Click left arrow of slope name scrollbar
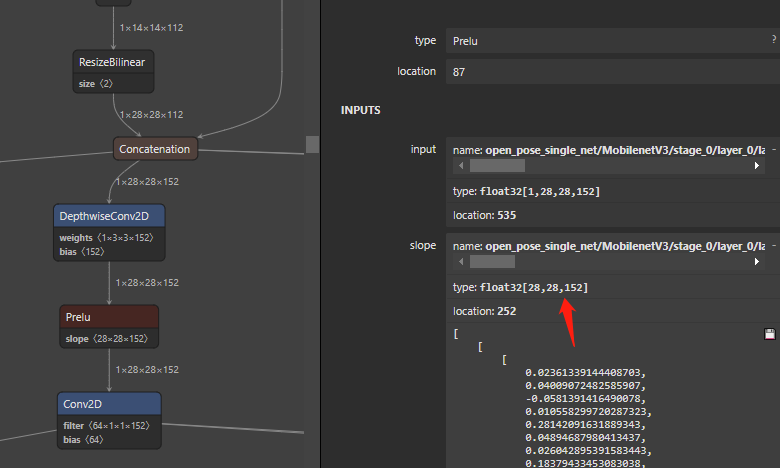The height and width of the screenshot is (468, 780). pos(461,262)
